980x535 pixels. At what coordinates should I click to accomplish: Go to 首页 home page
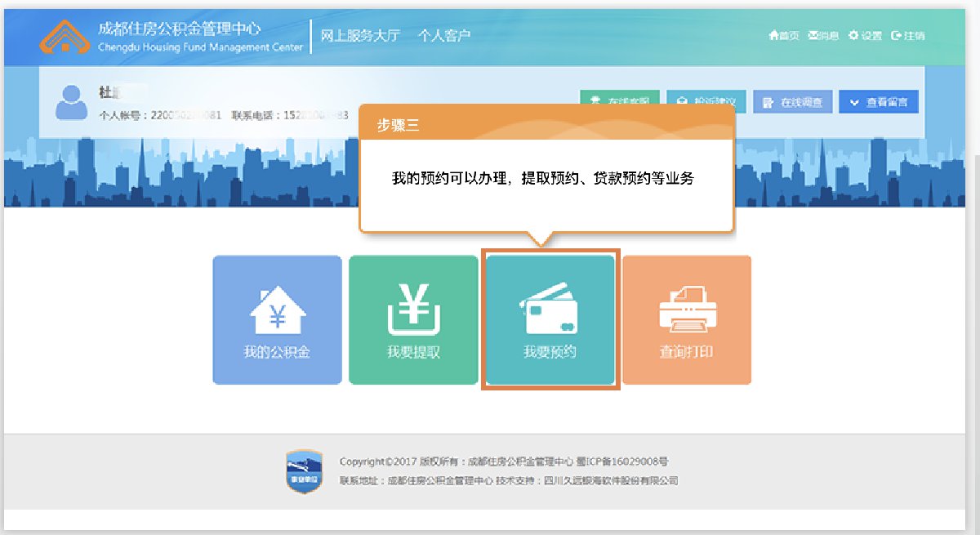tap(783, 36)
